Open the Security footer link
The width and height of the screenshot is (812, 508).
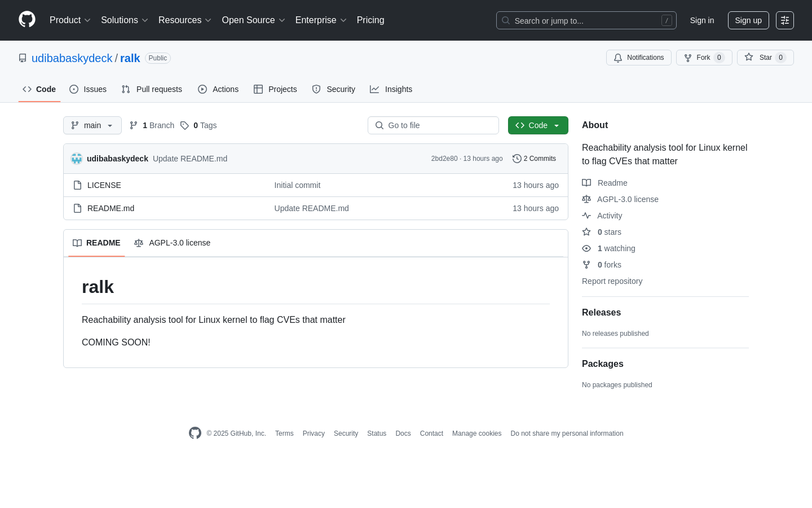tap(346, 433)
